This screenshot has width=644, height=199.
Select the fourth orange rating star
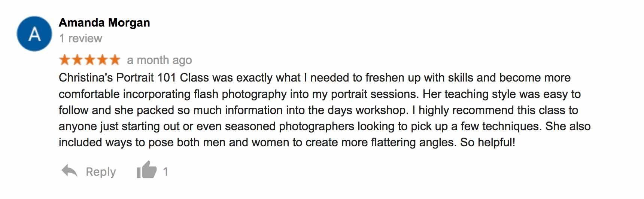click(x=102, y=59)
